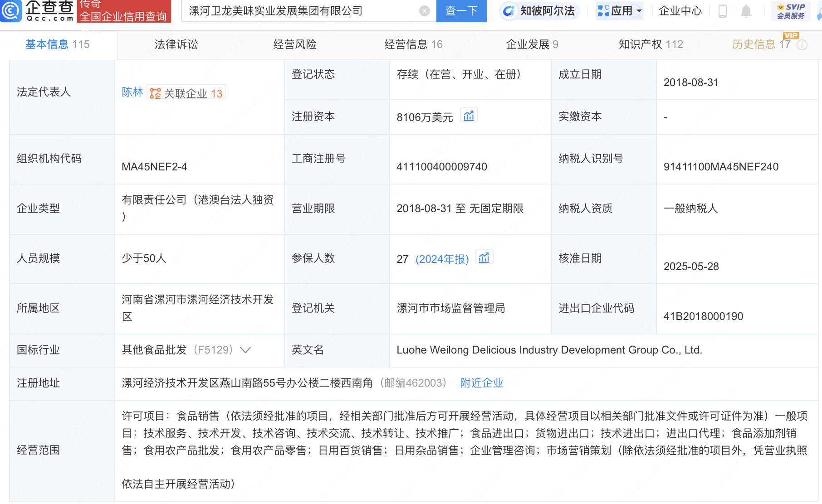The width and height of the screenshot is (822, 504).
Task: Select organization code MA45NEF2-4
Action: coord(154,167)
